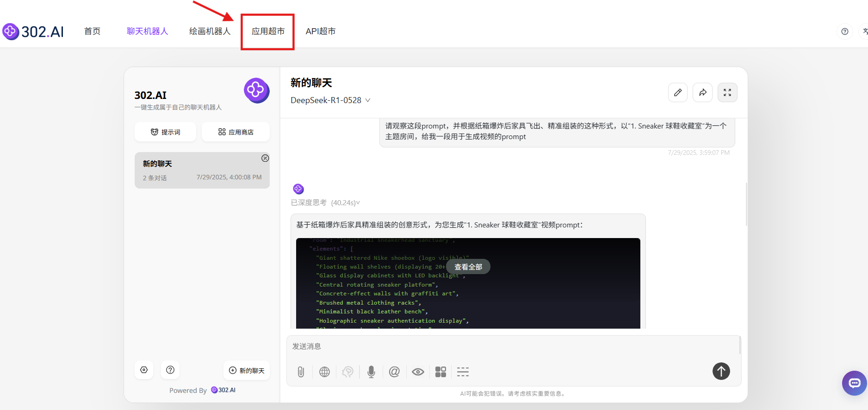Open the four-squares plugins icon
This screenshot has height=410, width=868.
pos(440,372)
